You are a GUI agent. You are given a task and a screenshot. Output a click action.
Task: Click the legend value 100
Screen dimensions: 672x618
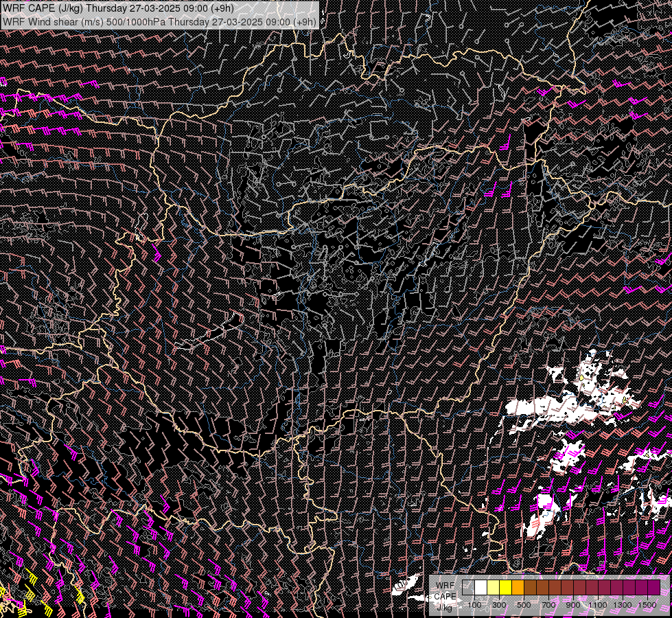point(474,605)
